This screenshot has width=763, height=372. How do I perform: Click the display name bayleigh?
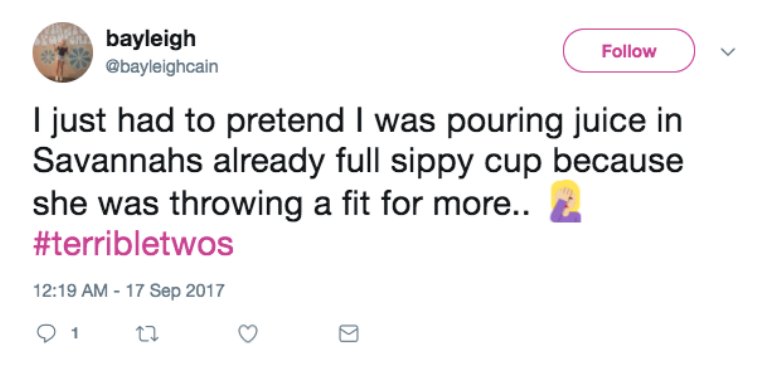151,39
